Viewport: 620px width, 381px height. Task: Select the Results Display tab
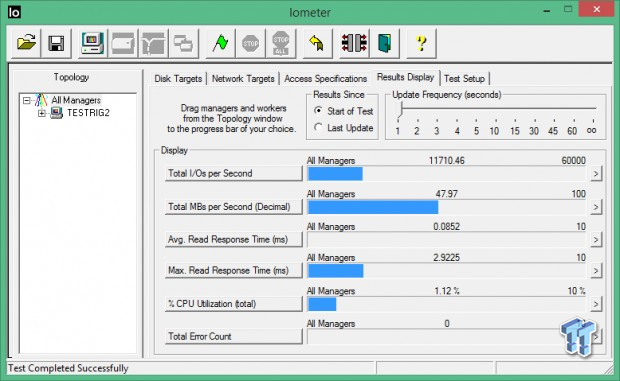tap(405, 77)
